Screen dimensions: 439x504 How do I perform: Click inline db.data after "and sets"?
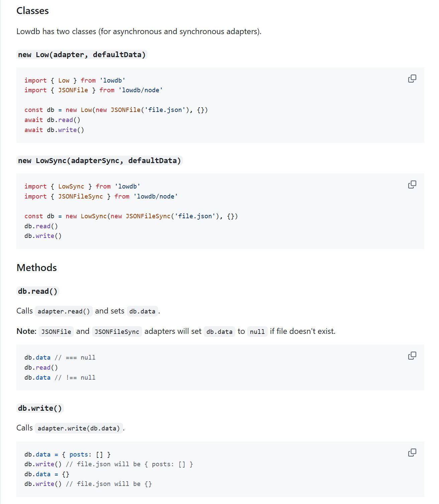pyautogui.click(x=142, y=311)
